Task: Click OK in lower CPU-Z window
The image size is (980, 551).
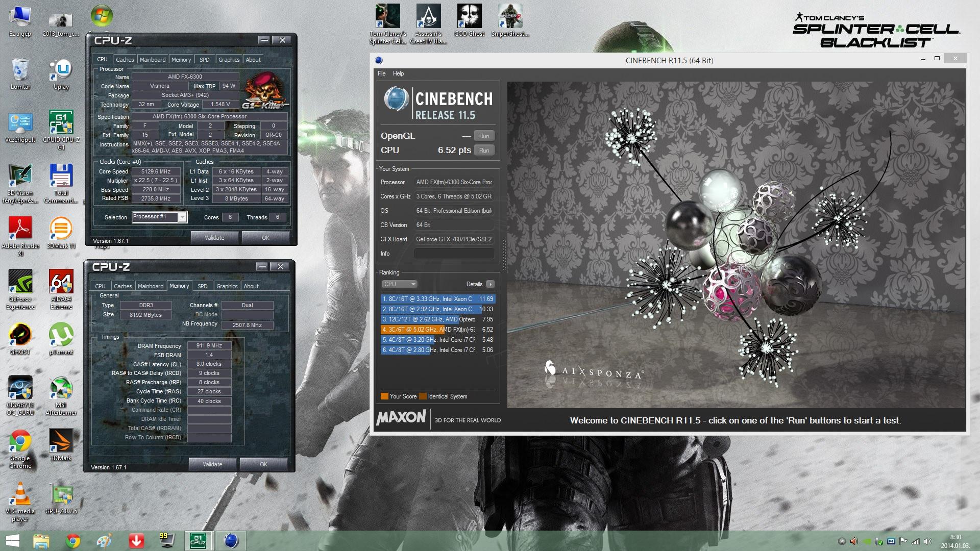Action: pyautogui.click(x=263, y=464)
